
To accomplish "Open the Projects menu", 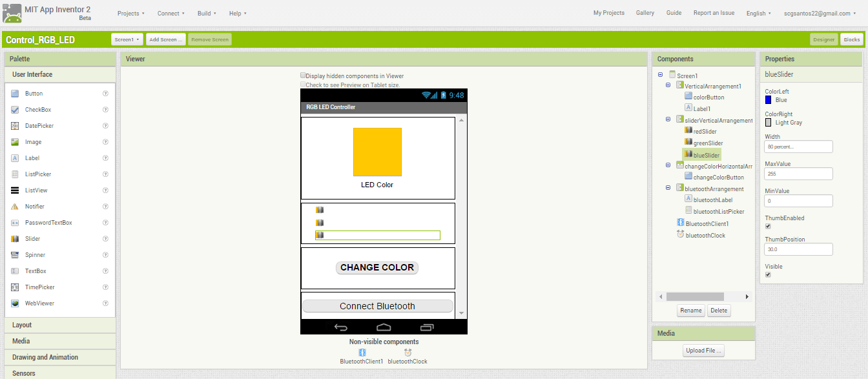I will click(131, 13).
